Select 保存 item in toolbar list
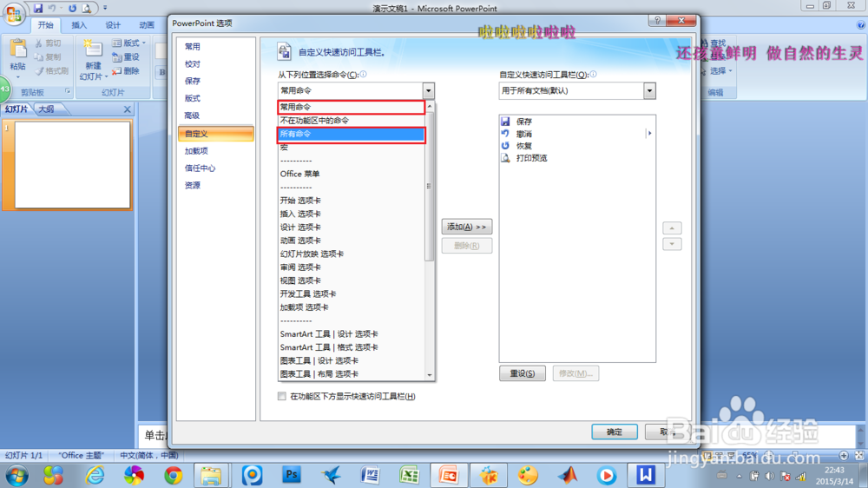Screen dimensions: 868x488 [x=577, y=122]
